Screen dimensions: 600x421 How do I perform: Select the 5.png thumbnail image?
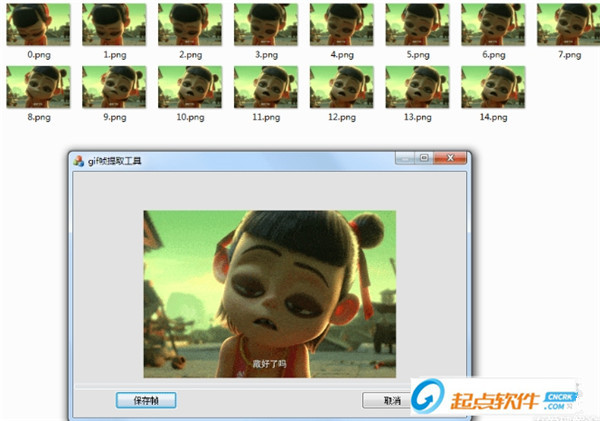pos(417,24)
